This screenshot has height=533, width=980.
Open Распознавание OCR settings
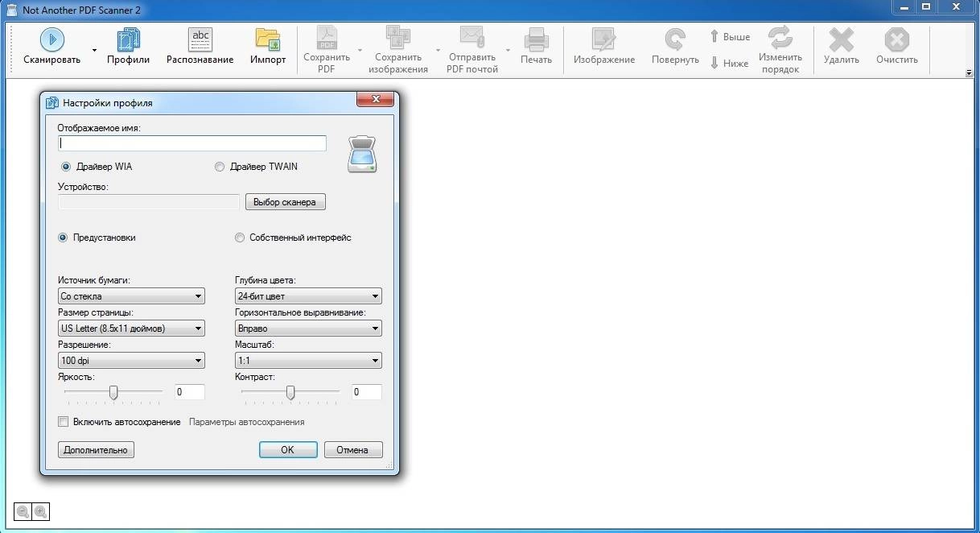(200, 48)
